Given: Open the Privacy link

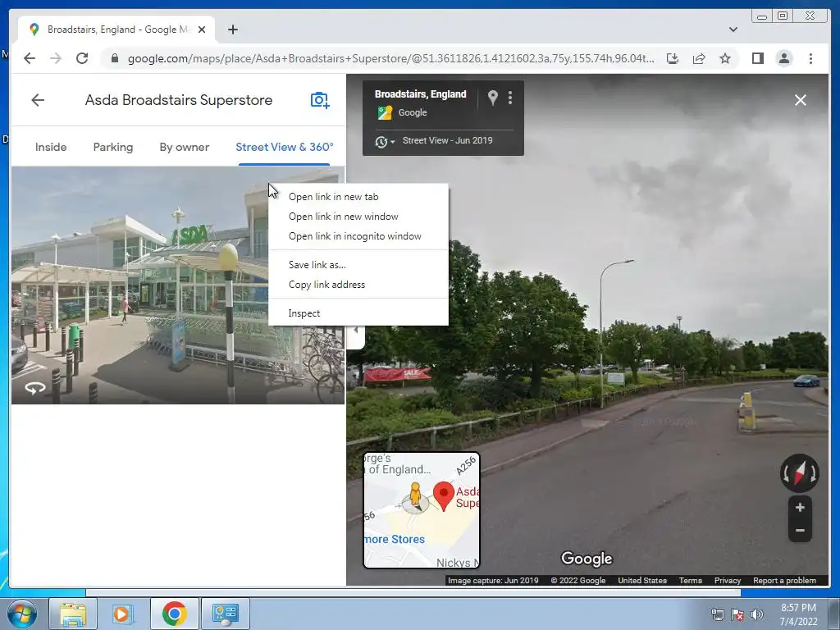Looking at the screenshot, I should point(728,580).
